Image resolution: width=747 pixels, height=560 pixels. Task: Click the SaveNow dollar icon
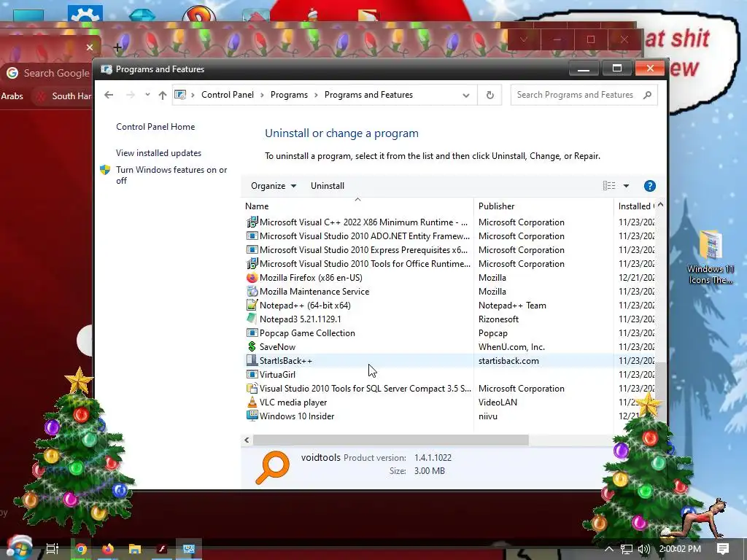point(252,346)
